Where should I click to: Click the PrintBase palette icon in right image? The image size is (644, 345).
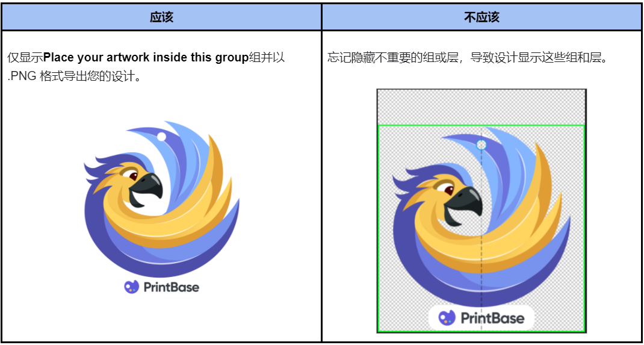coord(447,318)
